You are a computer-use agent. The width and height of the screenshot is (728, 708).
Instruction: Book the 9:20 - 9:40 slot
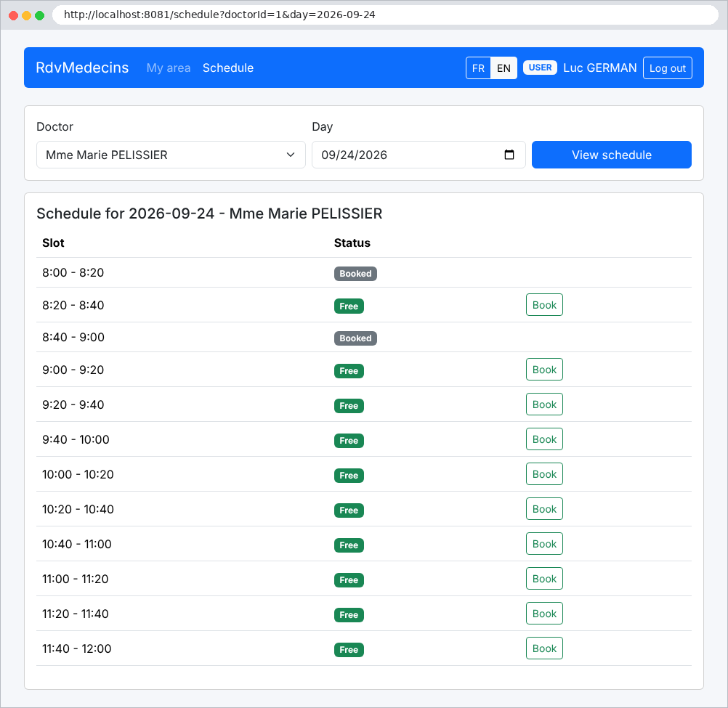[544, 404]
